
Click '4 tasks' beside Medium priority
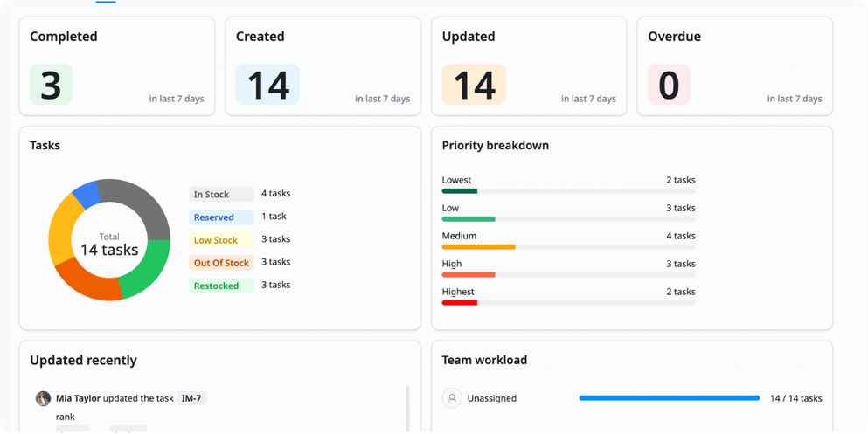click(681, 236)
